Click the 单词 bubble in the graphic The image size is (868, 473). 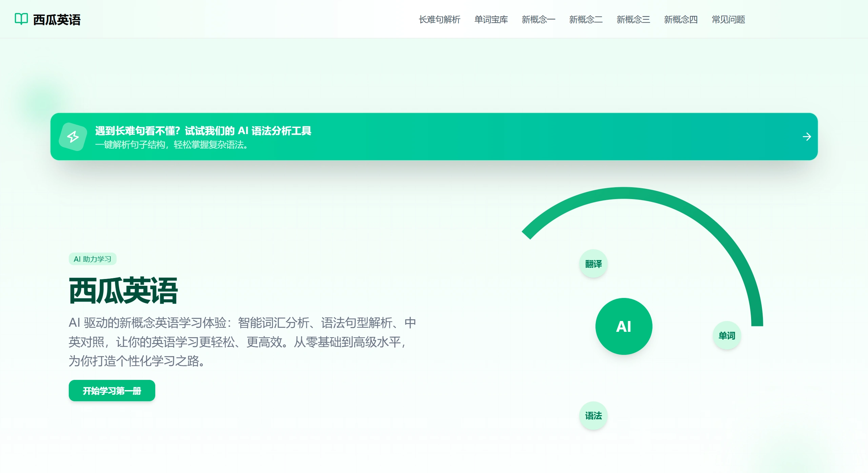tap(727, 336)
